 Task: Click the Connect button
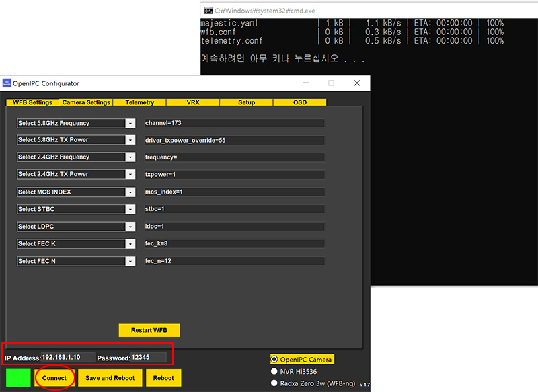click(54, 378)
